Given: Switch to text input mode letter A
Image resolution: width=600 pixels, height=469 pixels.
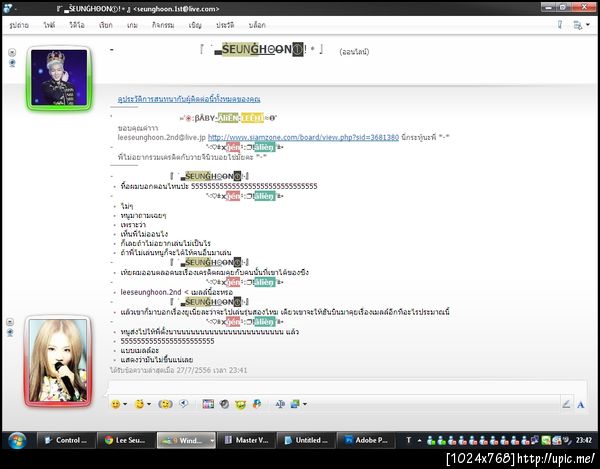Looking at the screenshot, I should click(580, 404).
